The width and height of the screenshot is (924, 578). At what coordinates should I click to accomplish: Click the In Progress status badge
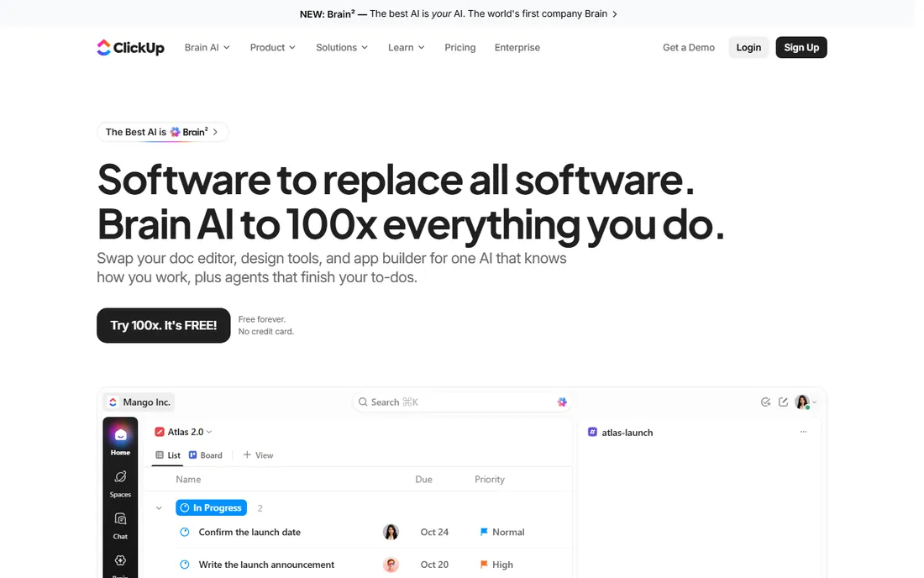211,507
